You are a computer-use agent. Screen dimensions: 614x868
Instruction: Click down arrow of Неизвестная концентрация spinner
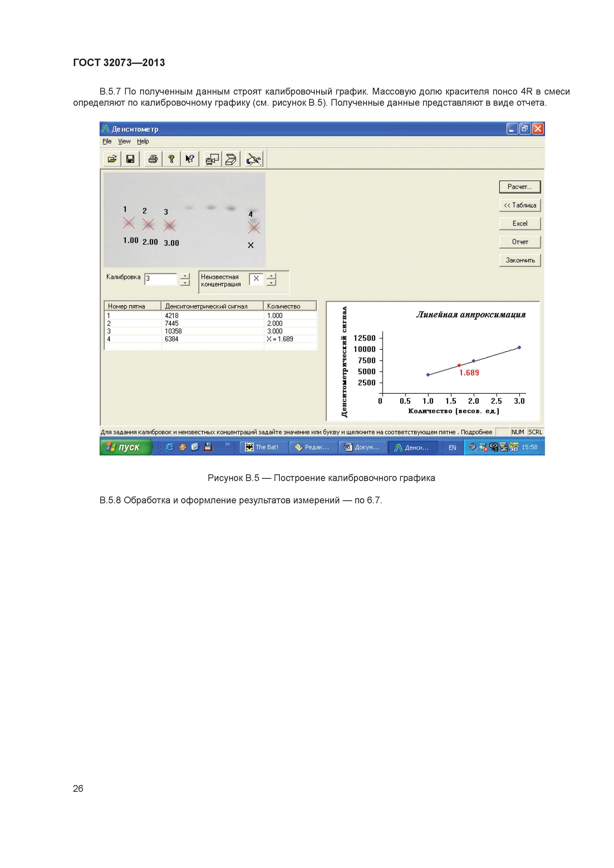271,283
